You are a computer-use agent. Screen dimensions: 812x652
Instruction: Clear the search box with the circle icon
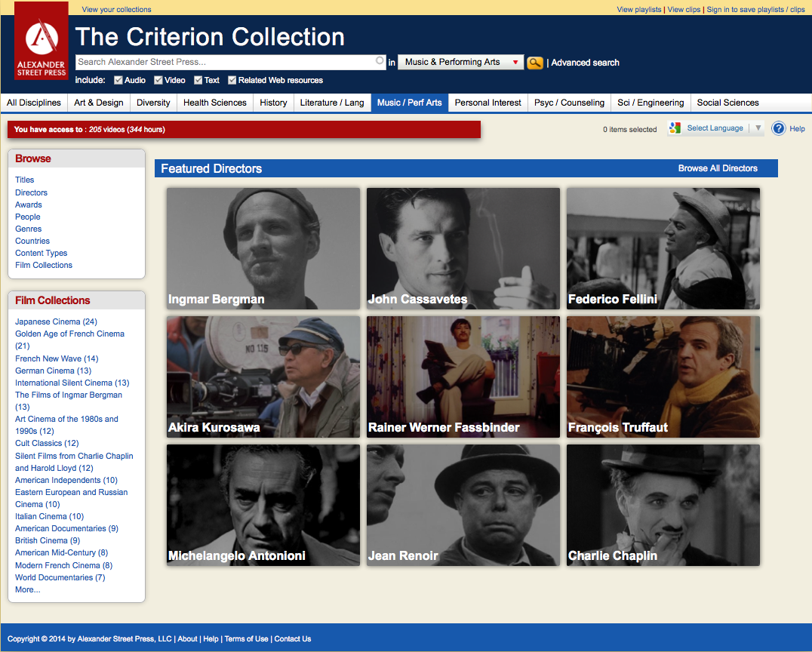[x=380, y=61]
